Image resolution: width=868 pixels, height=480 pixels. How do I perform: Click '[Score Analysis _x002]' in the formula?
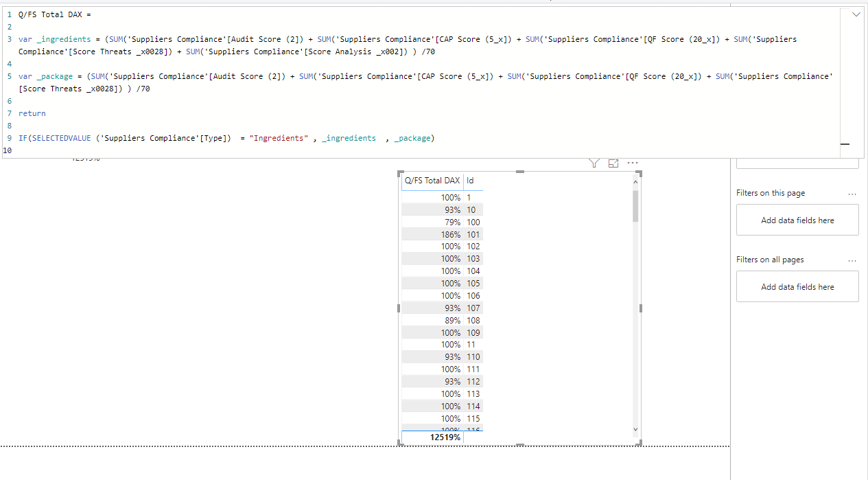[x=352, y=52]
